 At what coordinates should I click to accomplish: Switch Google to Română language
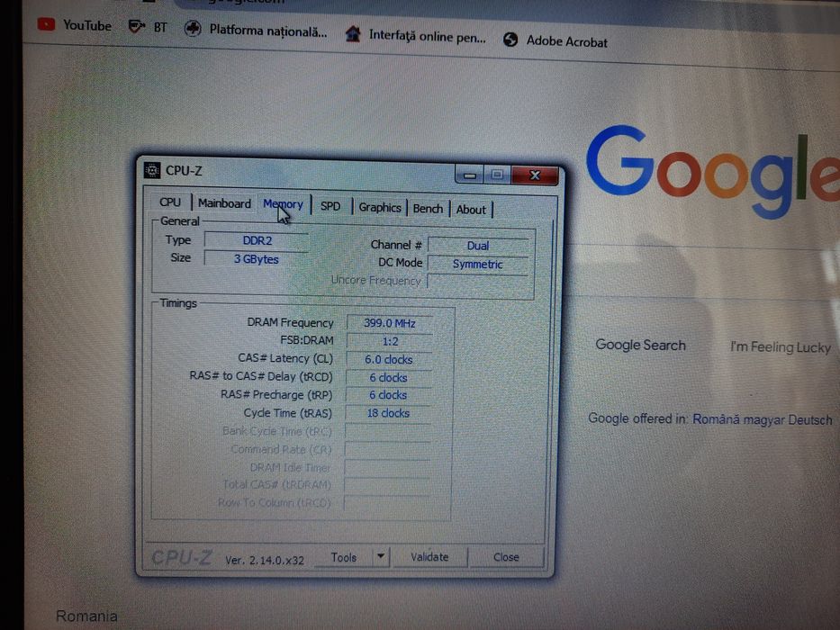(x=718, y=418)
